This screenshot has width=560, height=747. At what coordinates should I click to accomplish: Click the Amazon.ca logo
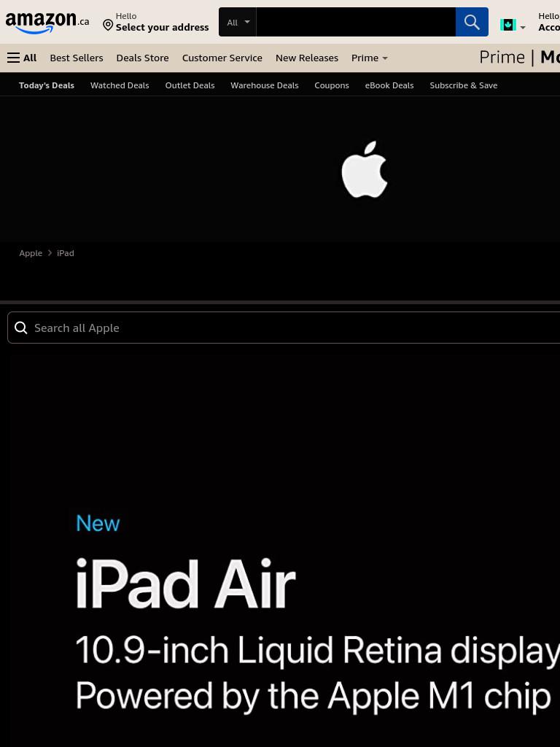coord(47,22)
